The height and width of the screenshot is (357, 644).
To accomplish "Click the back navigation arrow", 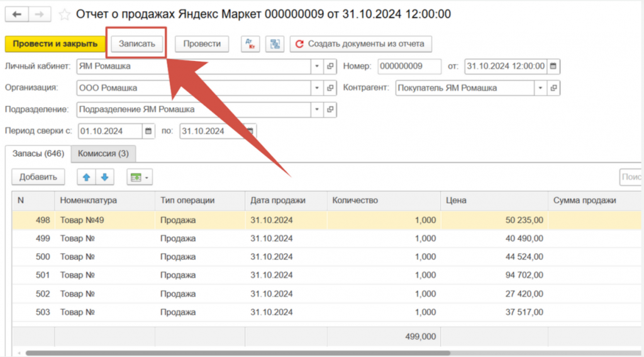I will (17, 14).
